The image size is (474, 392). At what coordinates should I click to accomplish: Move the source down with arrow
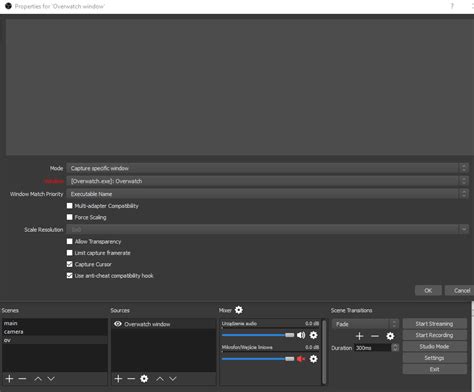tap(172, 379)
